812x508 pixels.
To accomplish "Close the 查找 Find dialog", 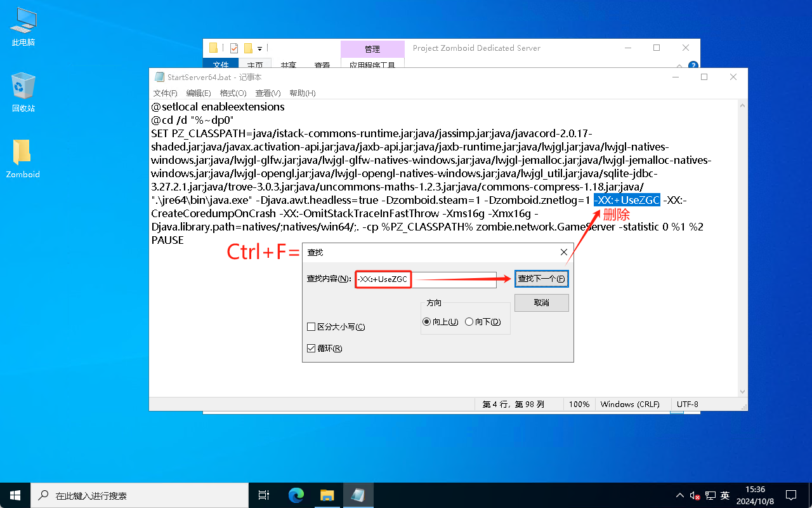I will pyautogui.click(x=564, y=252).
